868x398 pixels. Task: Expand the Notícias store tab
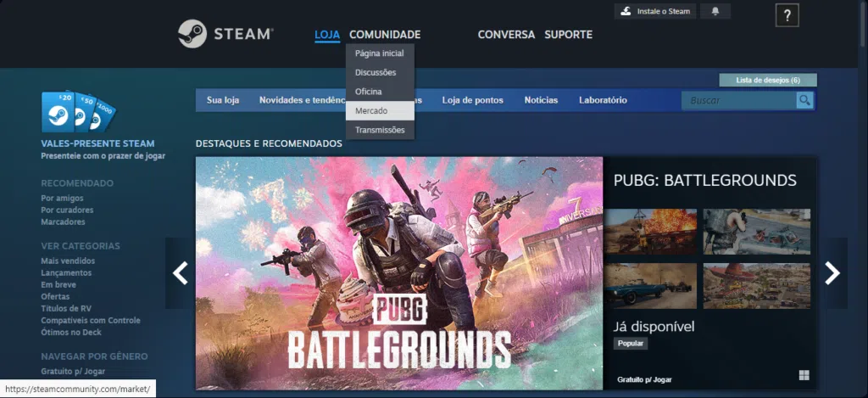(541, 100)
